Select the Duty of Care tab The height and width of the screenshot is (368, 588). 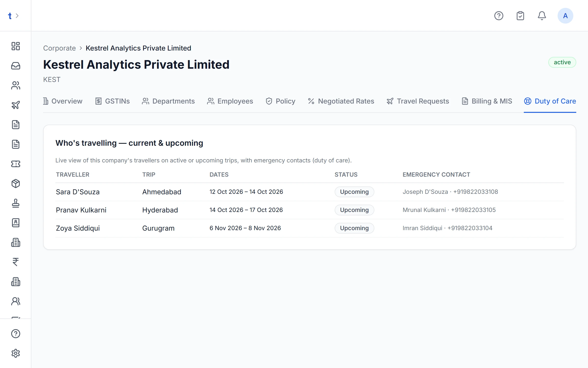click(x=550, y=101)
